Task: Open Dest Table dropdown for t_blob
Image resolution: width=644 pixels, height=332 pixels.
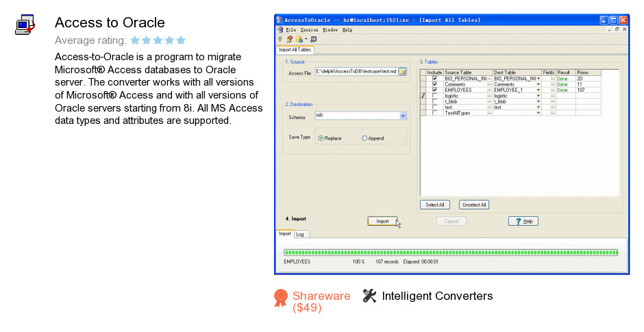Action: coord(538,101)
